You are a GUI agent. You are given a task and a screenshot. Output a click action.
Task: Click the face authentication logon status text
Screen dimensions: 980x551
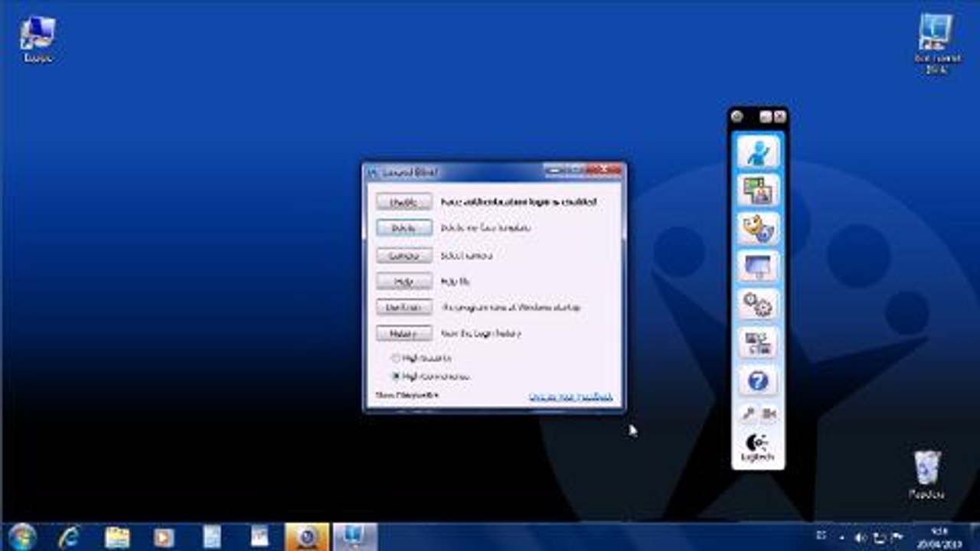click(518, 202)
